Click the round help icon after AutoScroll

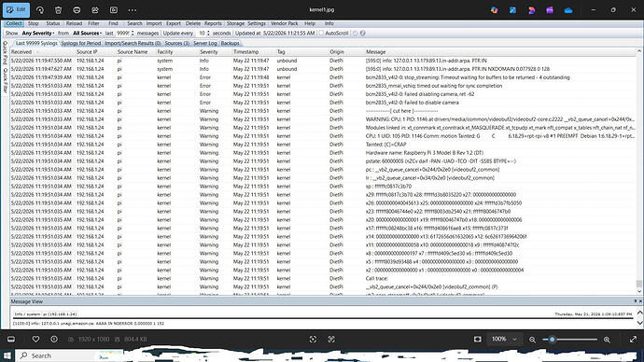click(x=363, y=33)
